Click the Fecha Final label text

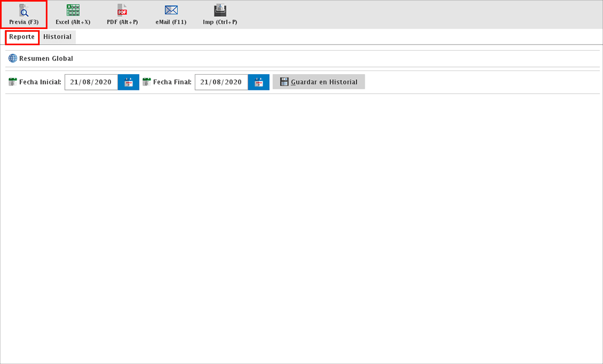tap(173, 82)
